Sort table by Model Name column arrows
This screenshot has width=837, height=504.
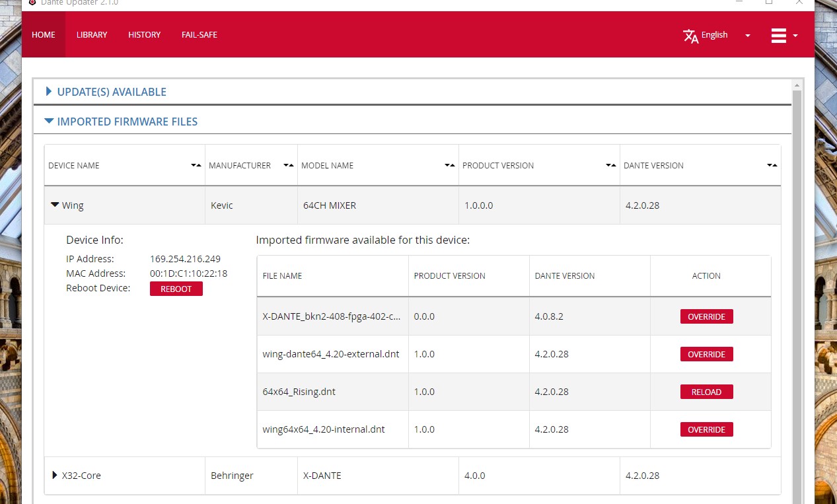tap(450, 165)
